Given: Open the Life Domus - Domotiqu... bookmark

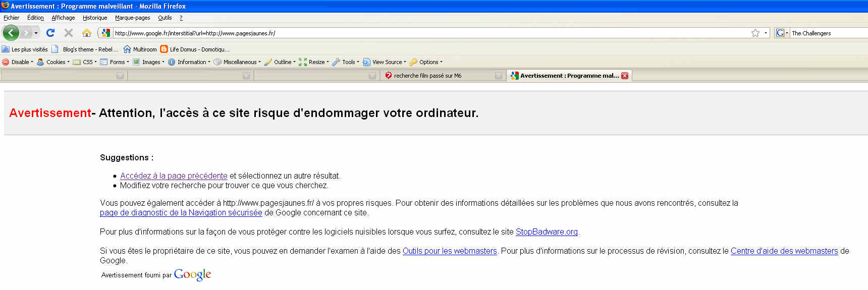Looking at the screenshot, I should (x=195, y=49).
